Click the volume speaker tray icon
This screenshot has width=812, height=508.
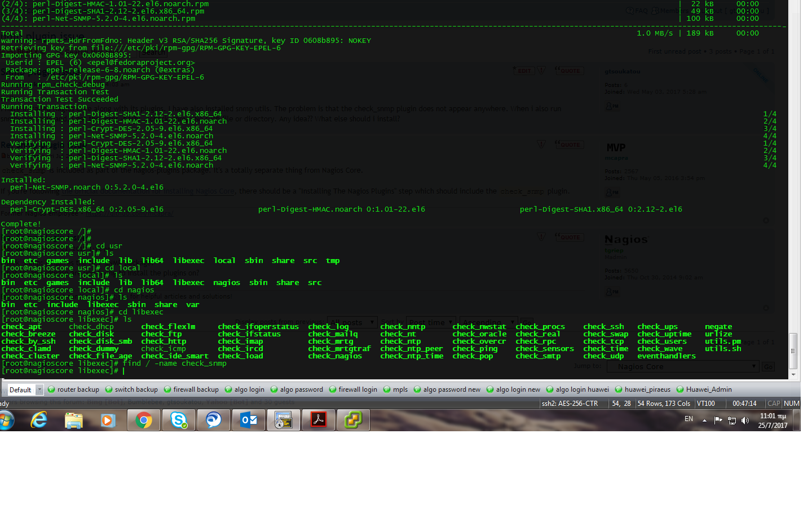point(745,420)
